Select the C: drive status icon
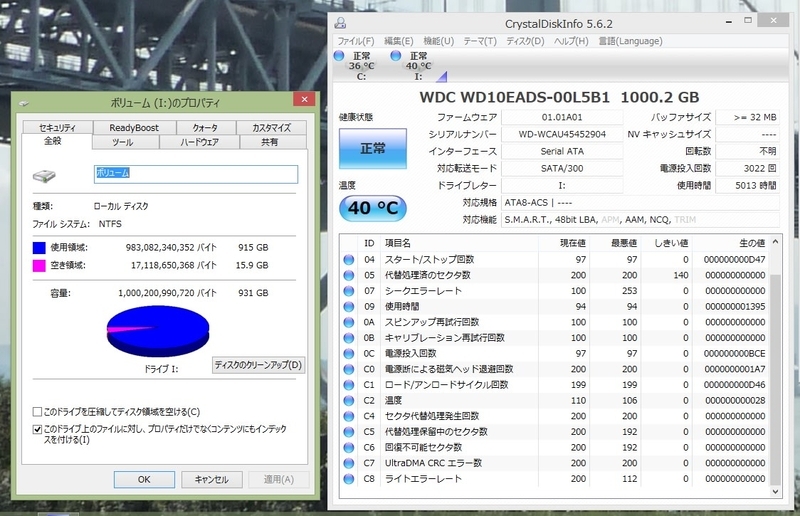Screen dimensions: 800x516 tap(339, 56)
